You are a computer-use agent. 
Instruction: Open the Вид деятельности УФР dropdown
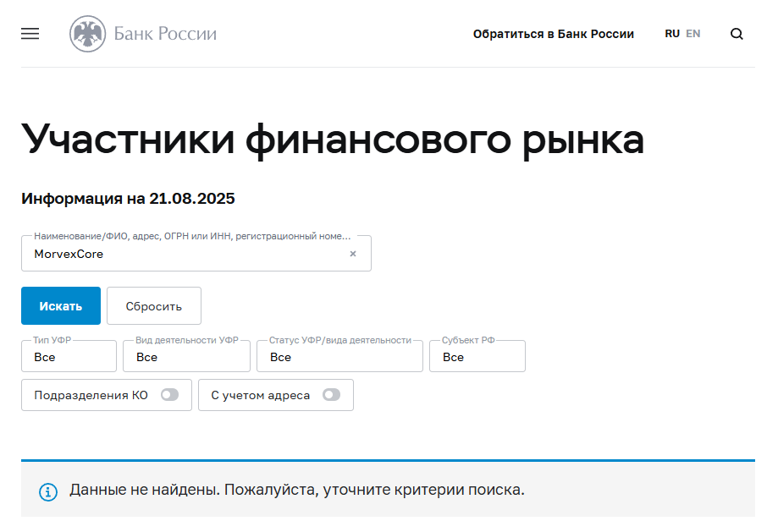pyautogui.click(x=186, y=356)
